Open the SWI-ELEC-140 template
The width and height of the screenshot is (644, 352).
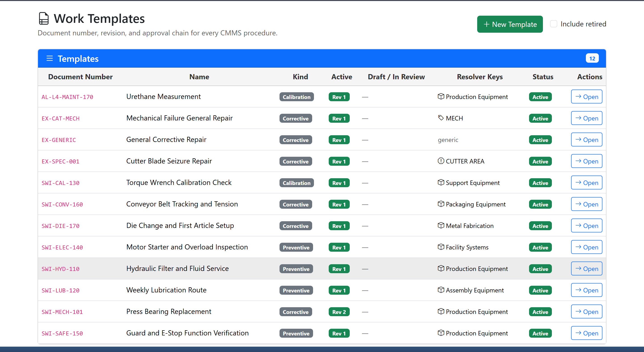point(587,247)
